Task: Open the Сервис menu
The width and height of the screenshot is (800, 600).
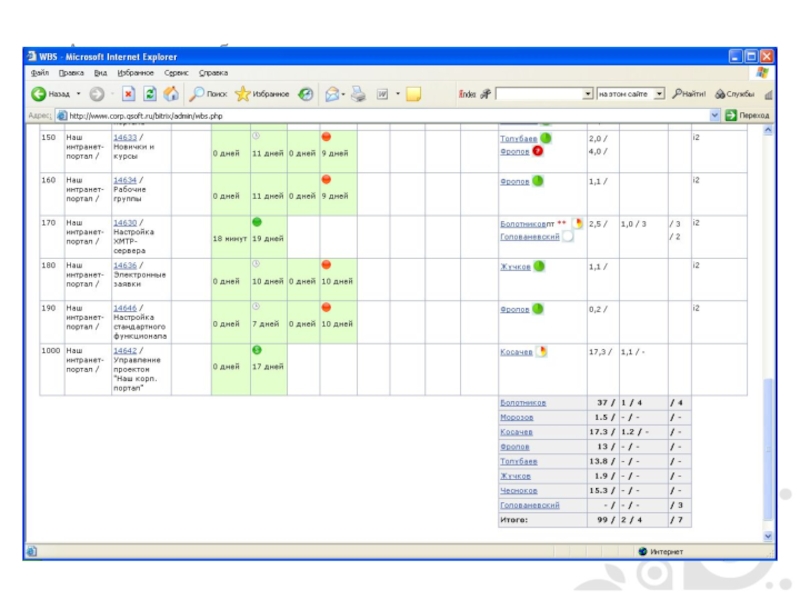Action: tap(177, 73)
